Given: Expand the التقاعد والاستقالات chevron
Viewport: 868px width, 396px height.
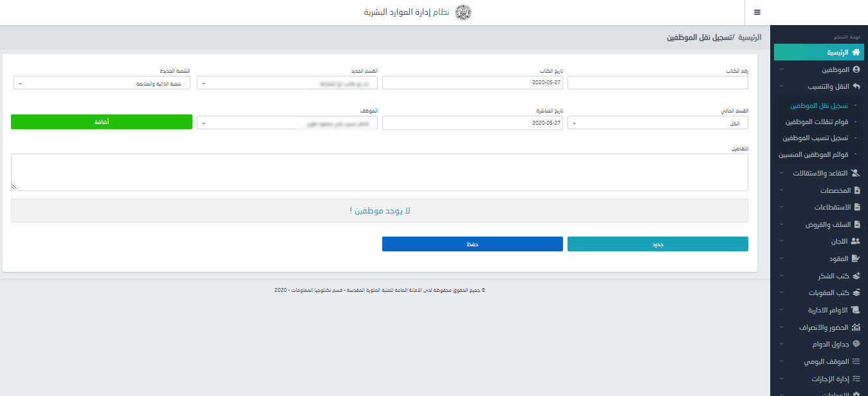Looking at the screenshot, I should [781, 173].
